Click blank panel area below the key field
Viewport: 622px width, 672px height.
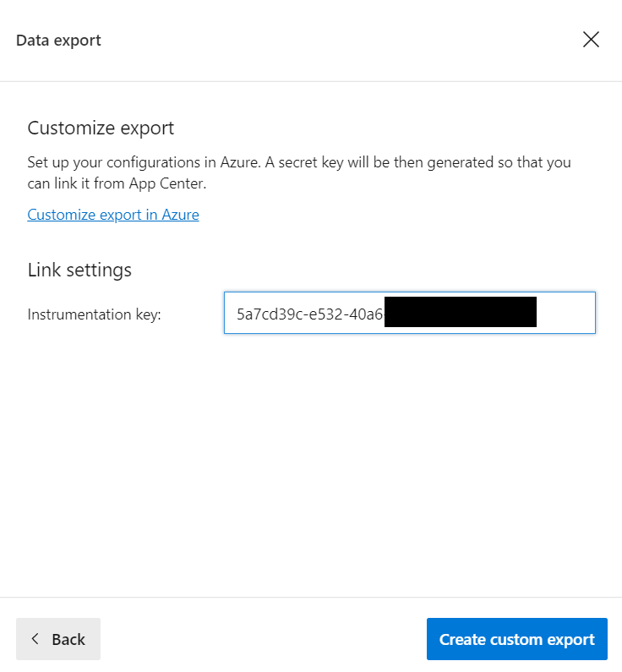(311, 465)
